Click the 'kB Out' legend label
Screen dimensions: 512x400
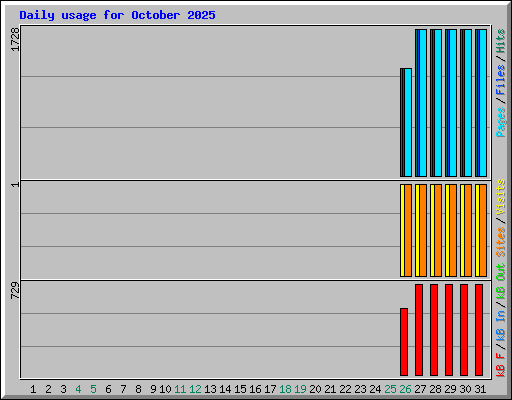pos(501,282)
